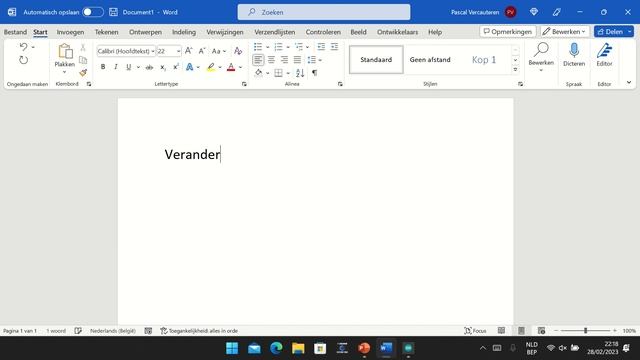This screenshot has height=360, width=640.
Task: Toggle Italic formatting
Action: (116, 67)
